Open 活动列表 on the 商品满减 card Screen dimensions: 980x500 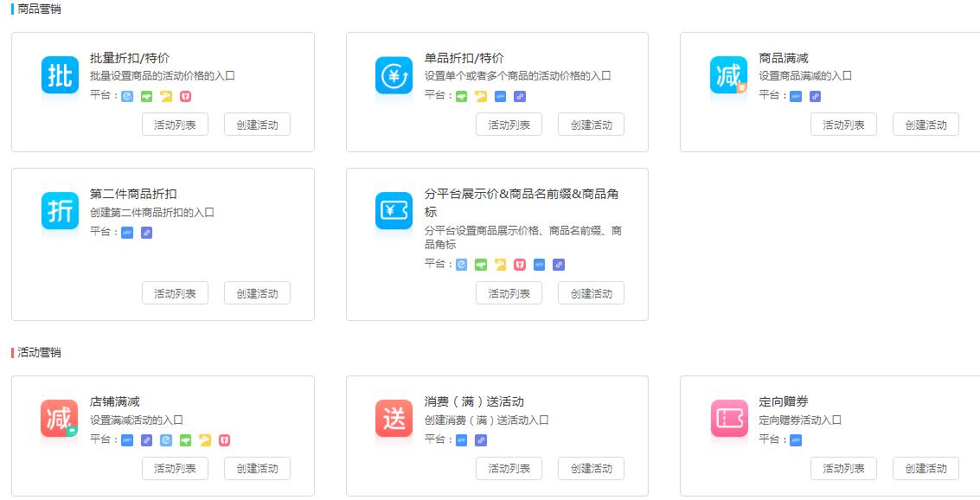pos(843,124)
